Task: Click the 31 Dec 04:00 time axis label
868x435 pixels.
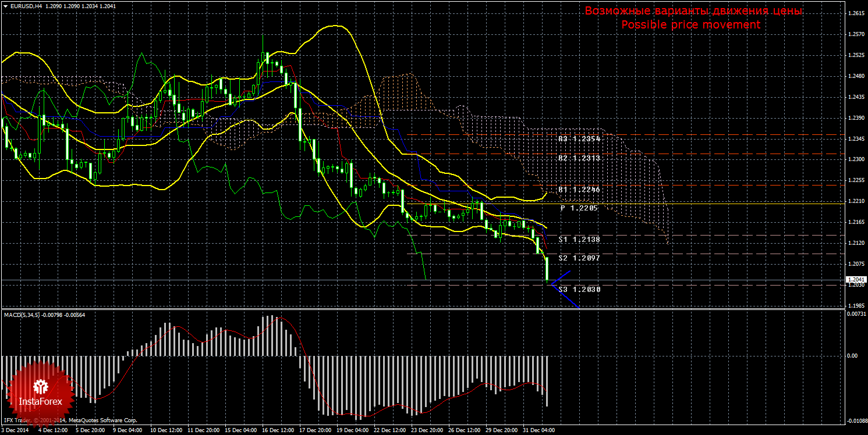Action: 538,430
